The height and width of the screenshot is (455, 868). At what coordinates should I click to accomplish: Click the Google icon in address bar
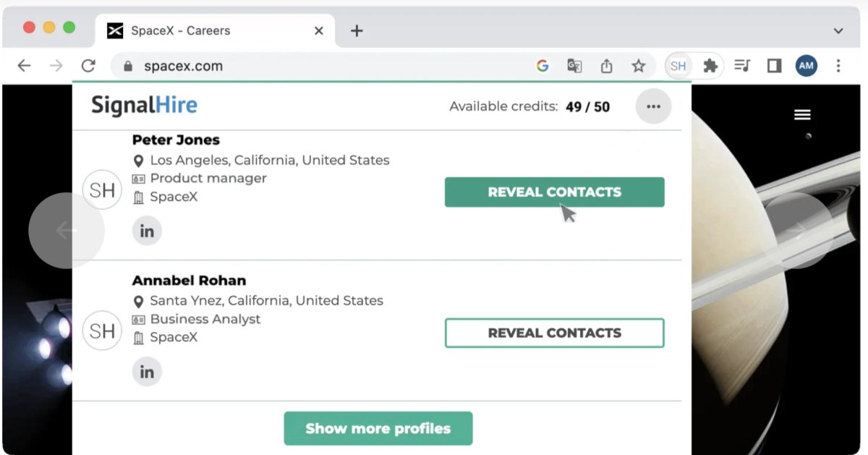tap(542, 66)
